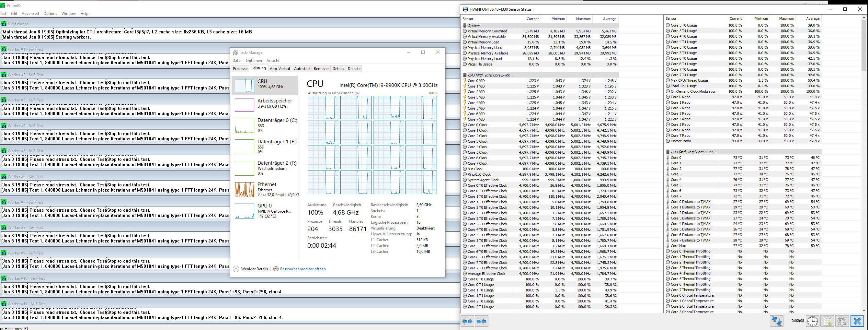Open the Prime95 Edit menu
Screen dimensions: 868x330
(x=14, y=14)
